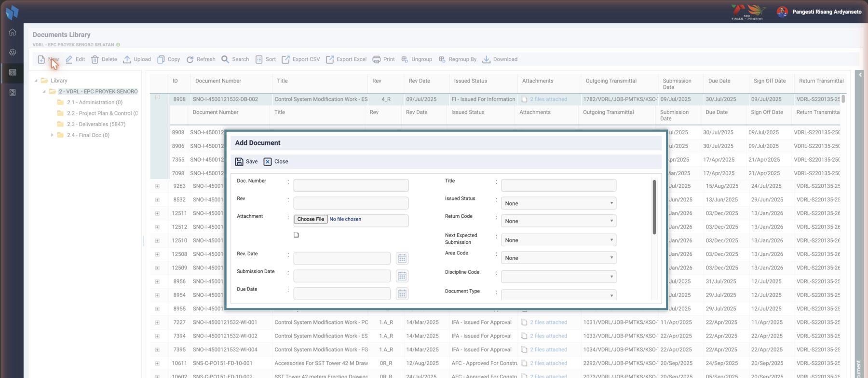The image size is (868, 378).
Task: Open the Search tool
Action: pyautogui.click(x=235, y=59)
